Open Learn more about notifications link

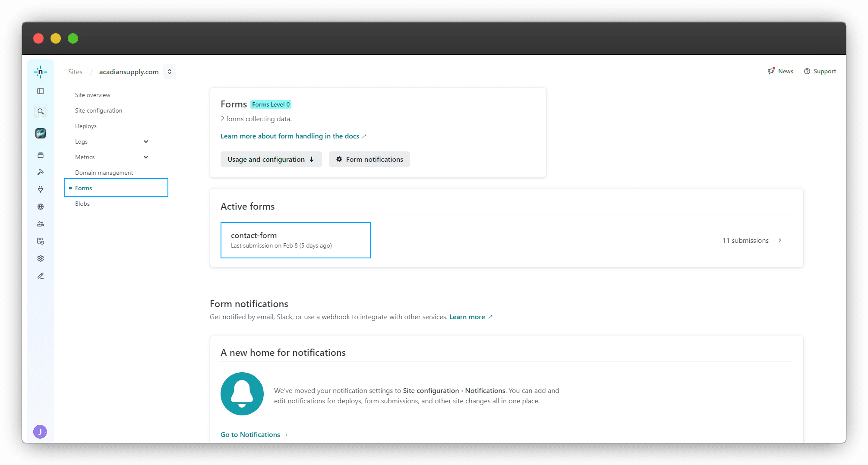pos(471,317)
